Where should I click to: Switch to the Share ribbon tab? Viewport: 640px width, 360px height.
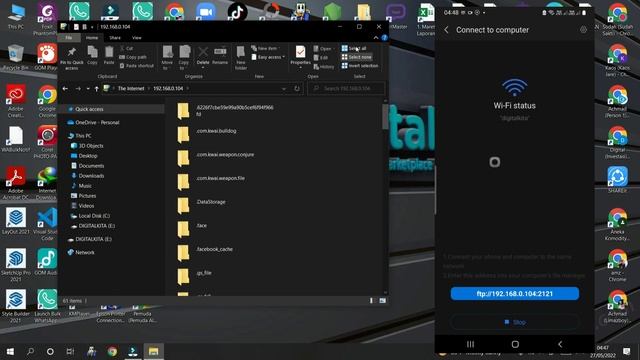[115, 38]
